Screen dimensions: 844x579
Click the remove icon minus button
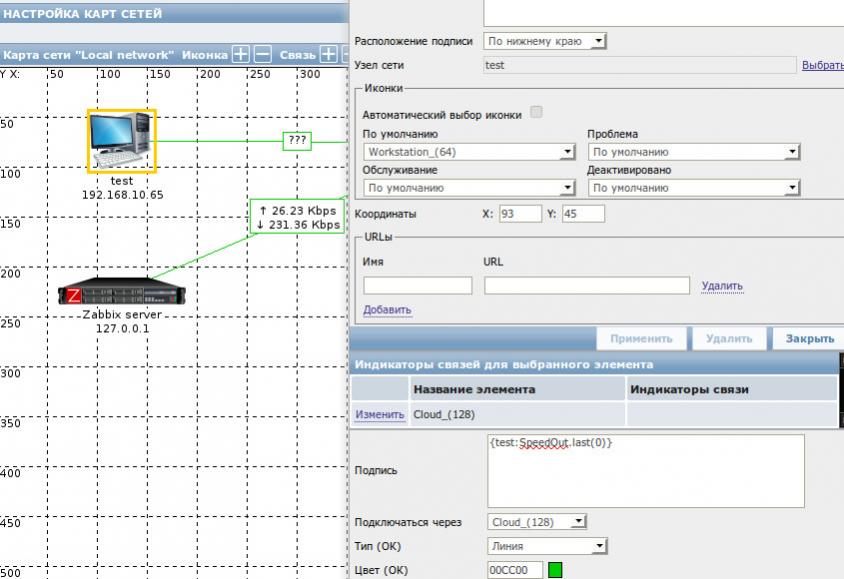(262, 55)
